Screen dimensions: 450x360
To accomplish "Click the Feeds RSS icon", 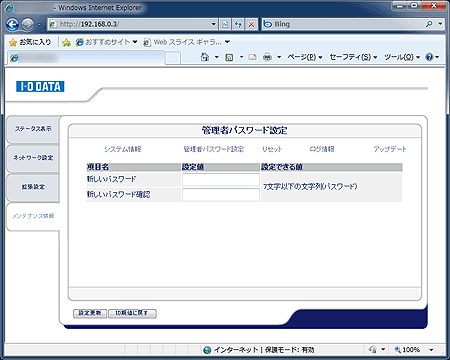I will point(229,57).
